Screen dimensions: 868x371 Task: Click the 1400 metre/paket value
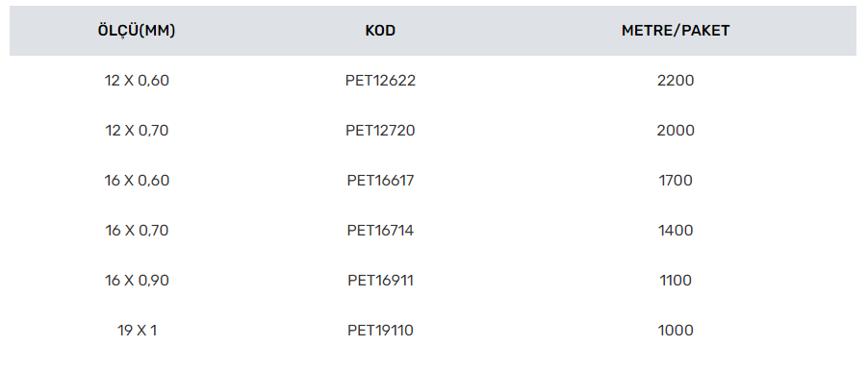point(676,231)
